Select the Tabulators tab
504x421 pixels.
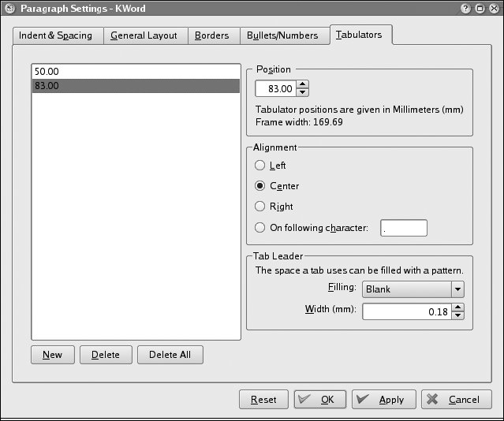tap(361, 35)
